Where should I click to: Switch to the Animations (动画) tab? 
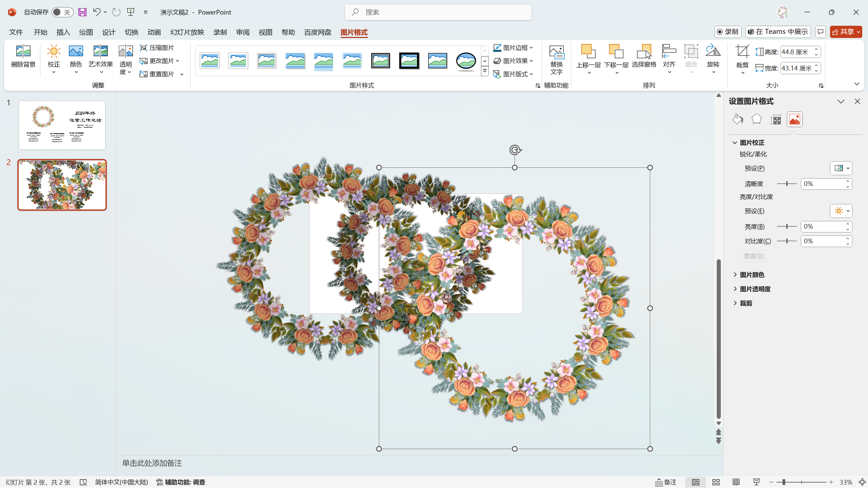pyautogui.click(x=154, y=32)
